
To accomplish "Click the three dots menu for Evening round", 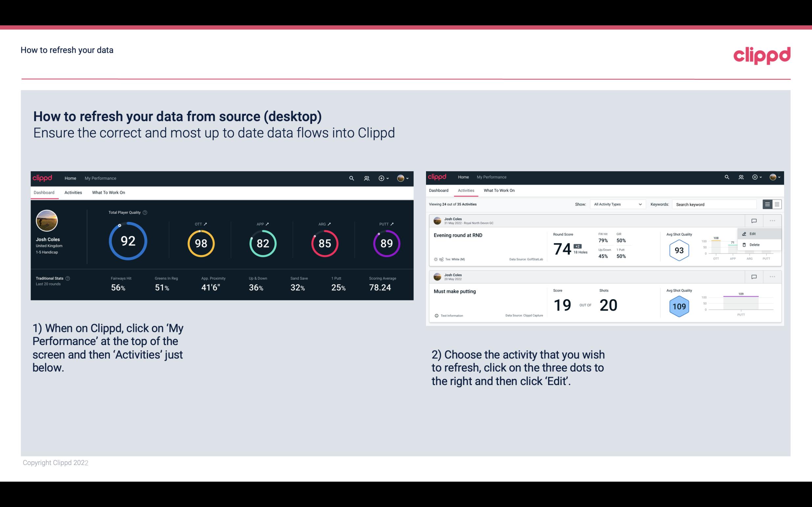I will 772,220.
